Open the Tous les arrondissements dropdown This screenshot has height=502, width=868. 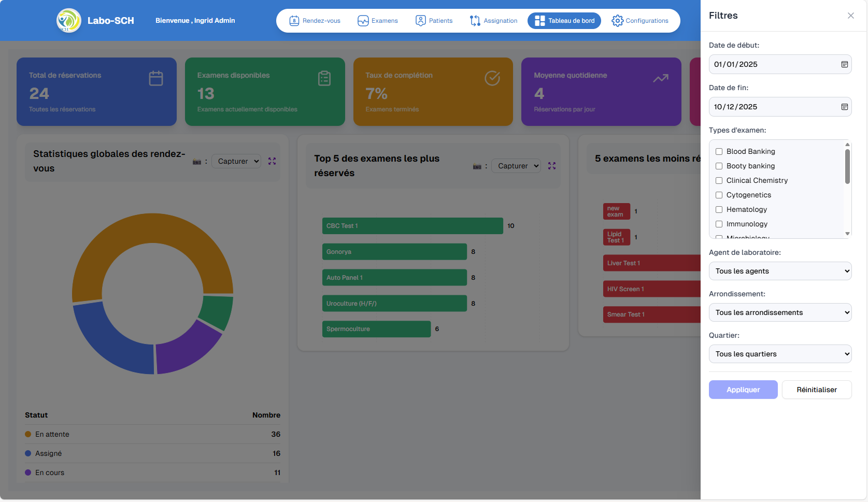[x=780, y=312]
